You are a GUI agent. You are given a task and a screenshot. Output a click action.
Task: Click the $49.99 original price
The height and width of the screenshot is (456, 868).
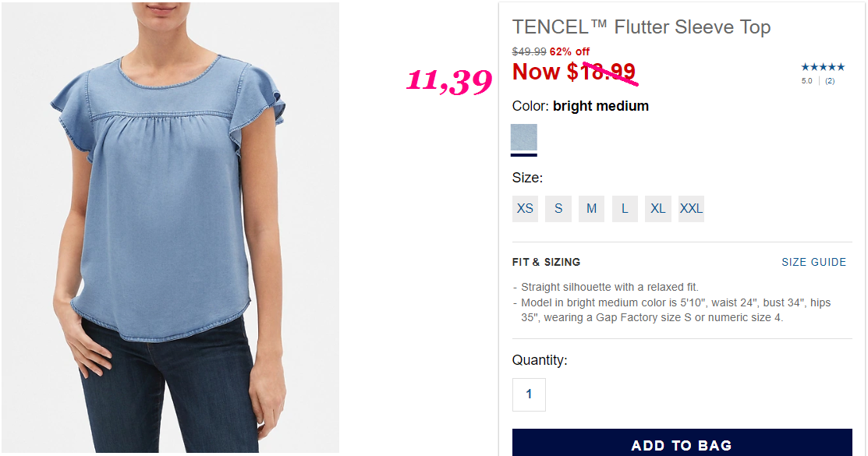coord(530,51)
